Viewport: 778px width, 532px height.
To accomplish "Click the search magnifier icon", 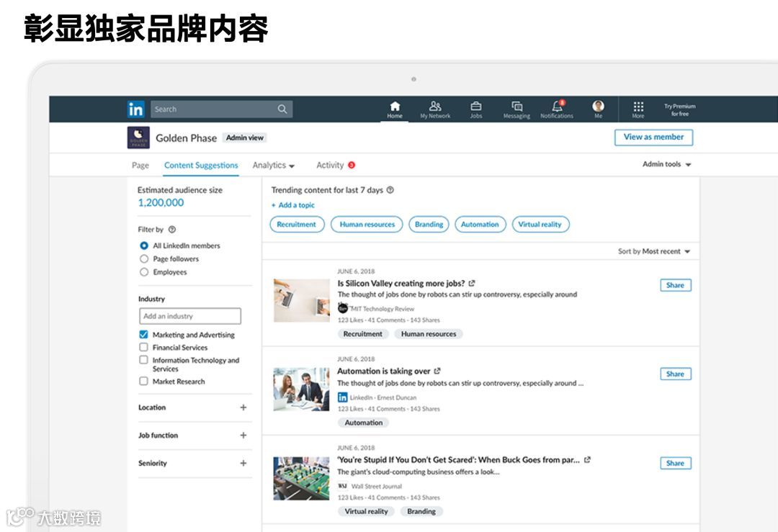I will [x=282, y=109].
